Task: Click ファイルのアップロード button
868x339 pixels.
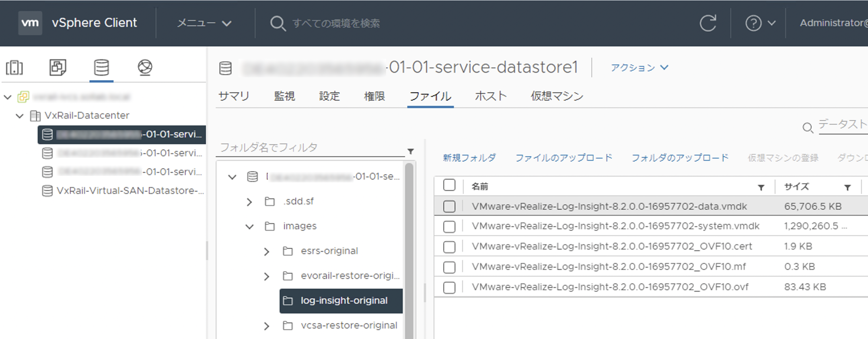Action: (564, 158)
